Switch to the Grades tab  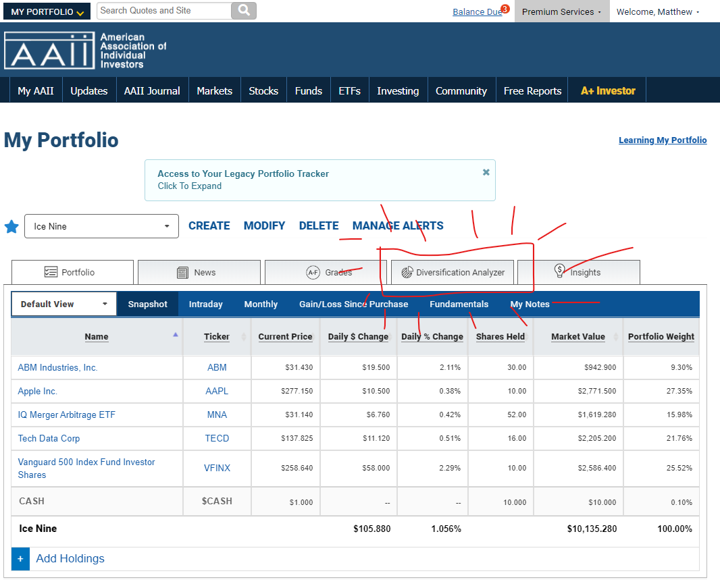pyautogui.click(x=326, y=272)
